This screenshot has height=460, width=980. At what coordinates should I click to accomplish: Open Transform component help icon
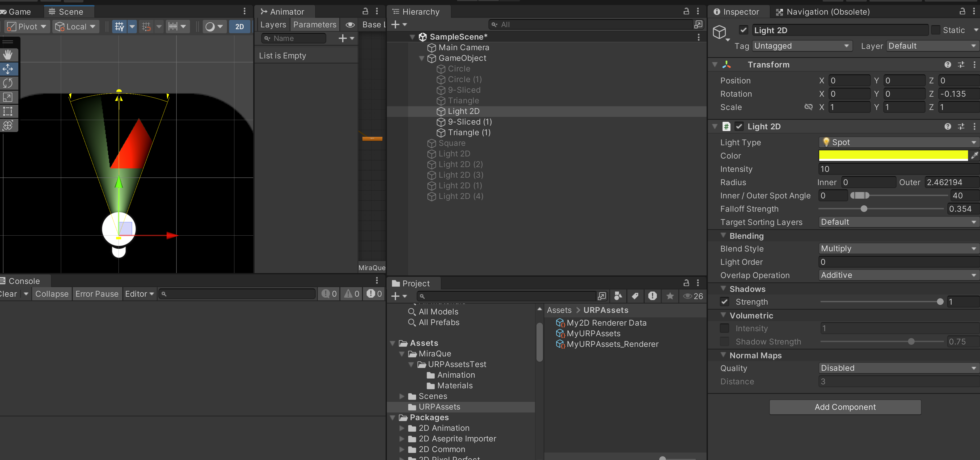[x=948, y=65]
